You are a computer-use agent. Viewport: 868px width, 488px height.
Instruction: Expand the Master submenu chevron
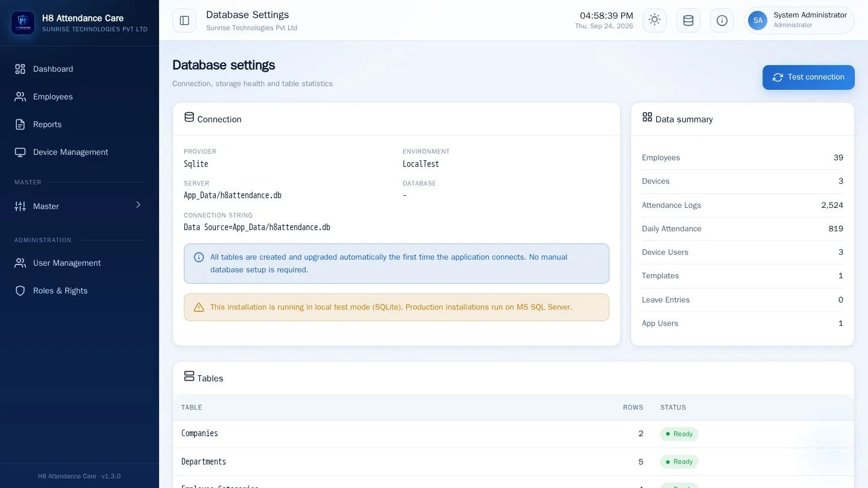point(138,205)
